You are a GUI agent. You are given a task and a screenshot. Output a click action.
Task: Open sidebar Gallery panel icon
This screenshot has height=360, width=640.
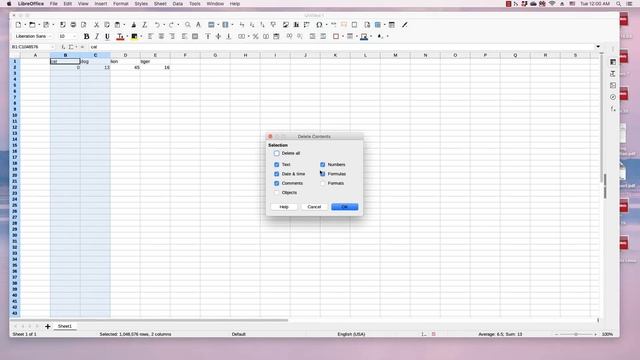click(613, 85)
